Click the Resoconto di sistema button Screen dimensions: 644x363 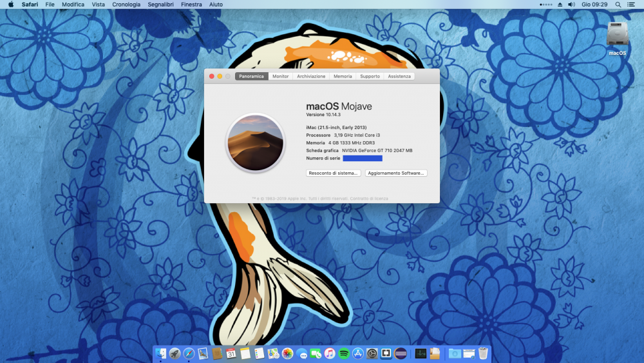click(x=333, y=173)
